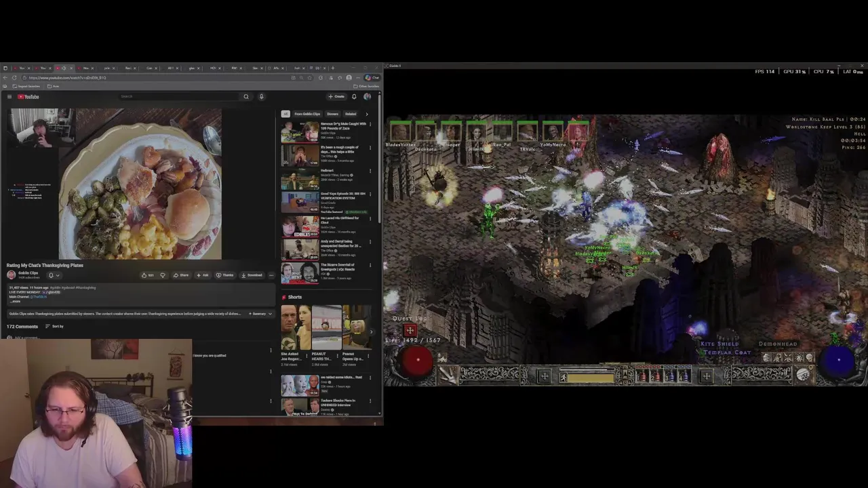Select the From Goblin Clips chip

point(307,114)
